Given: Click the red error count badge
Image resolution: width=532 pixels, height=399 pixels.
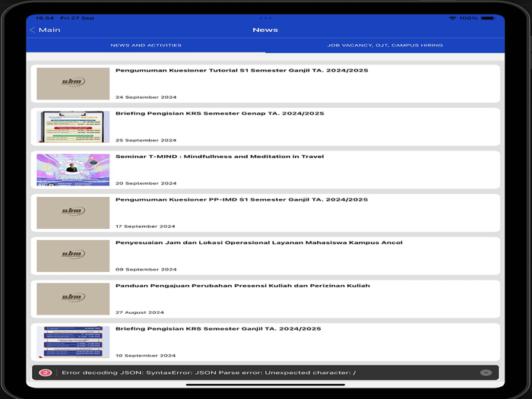Looking at the screenshot, I should (46, 372).
